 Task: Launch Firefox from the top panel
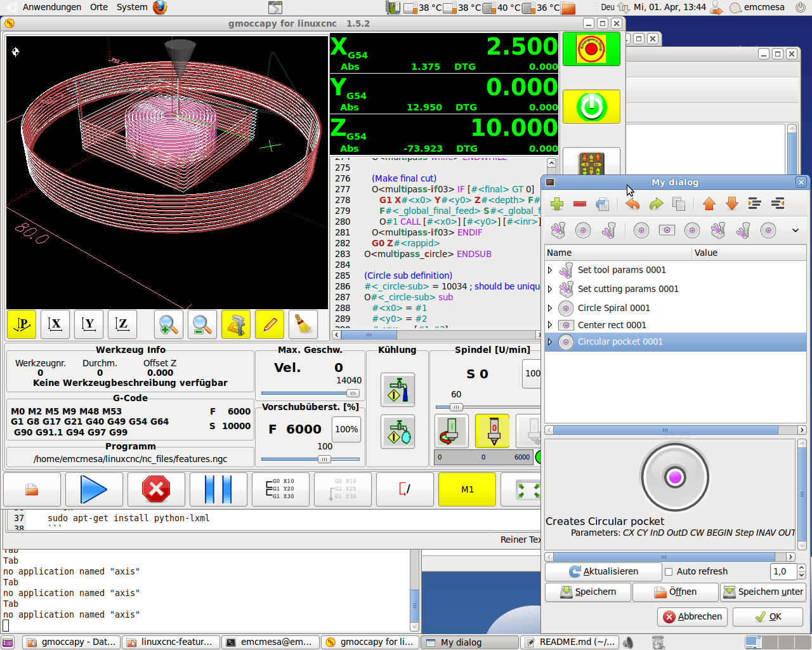(160, 7)
